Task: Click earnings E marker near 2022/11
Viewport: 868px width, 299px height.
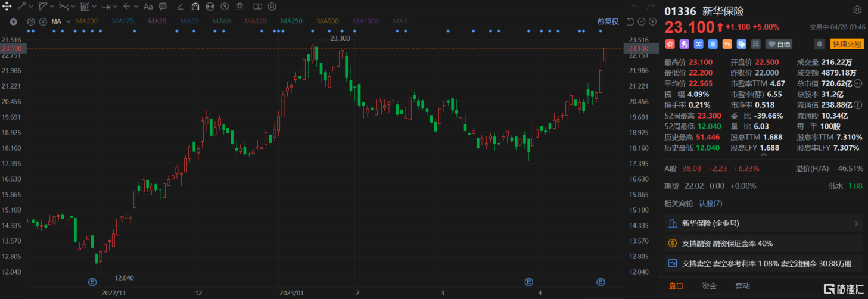Action: (x=92, y=281)
